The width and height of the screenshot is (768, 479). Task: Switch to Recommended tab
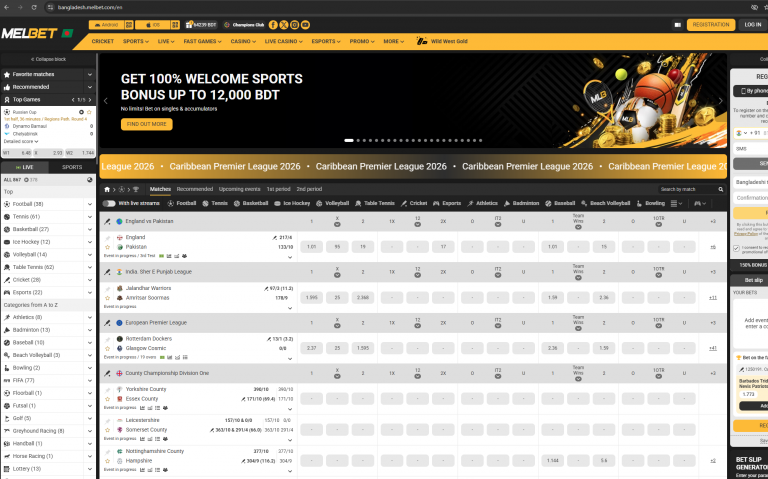(x=194, y=189)
